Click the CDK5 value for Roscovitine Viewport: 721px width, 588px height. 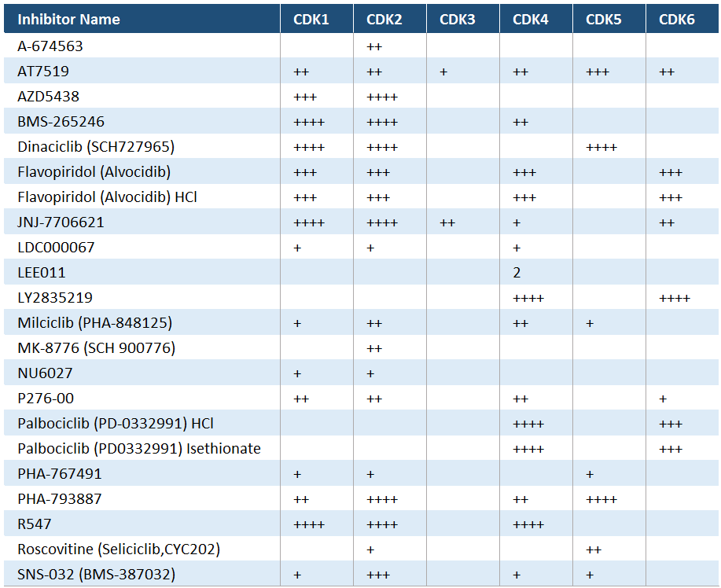594,549
